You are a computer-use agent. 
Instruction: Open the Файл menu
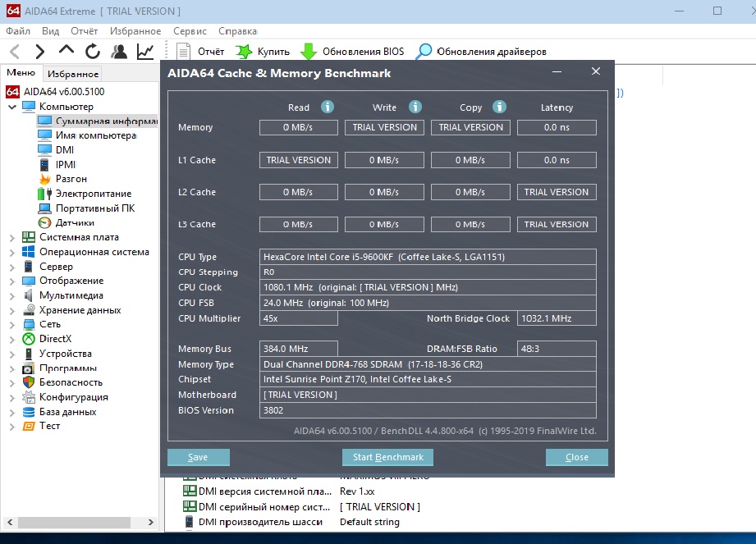(x=18, y=31)
